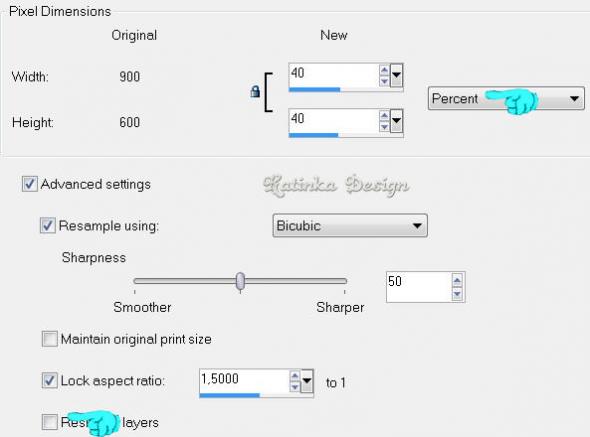The image size is (590, 437).
Task: Click the aspect ratio lock icon
Action: (x=255, y=91)
